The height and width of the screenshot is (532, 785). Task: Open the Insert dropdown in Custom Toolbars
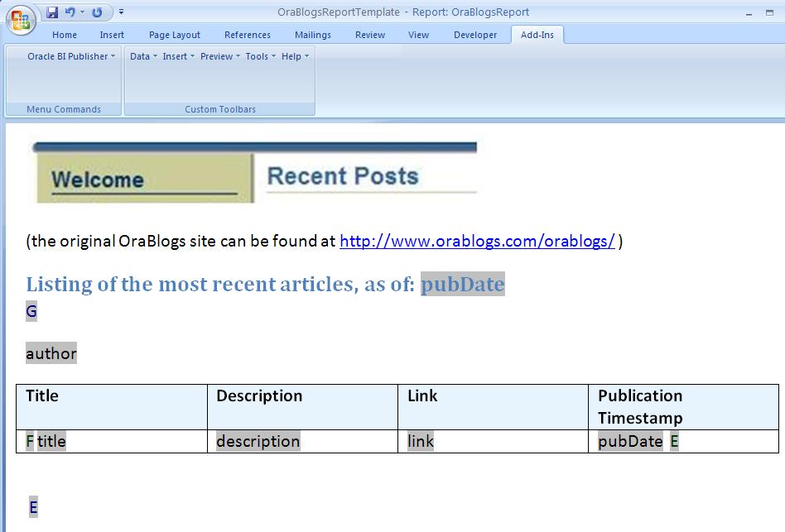(178, 56)
